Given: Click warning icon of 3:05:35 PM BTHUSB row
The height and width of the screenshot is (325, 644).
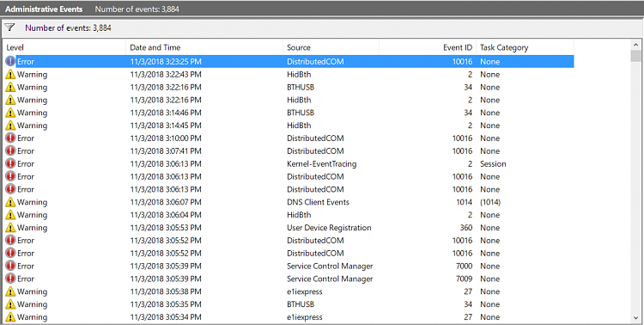Looking at the screenshot, I should point(10,304).
